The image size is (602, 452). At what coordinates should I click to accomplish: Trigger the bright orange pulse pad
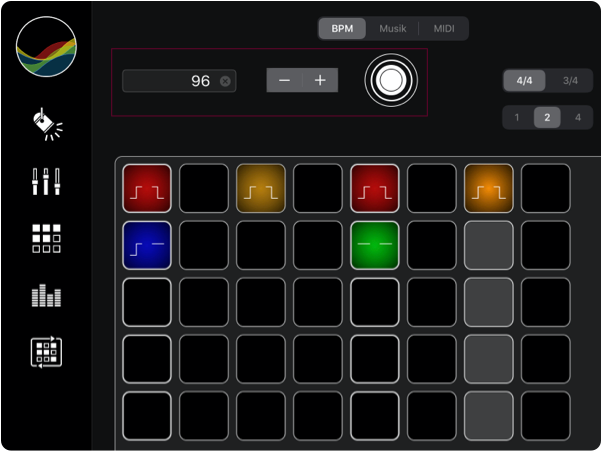pyautogui.click(x=488, y=188)
